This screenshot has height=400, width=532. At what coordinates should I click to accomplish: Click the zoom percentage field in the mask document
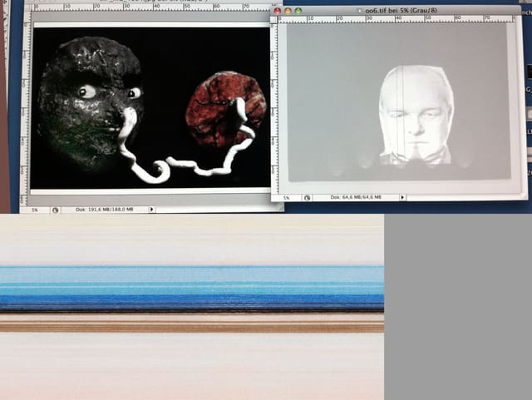pos(36,210)
